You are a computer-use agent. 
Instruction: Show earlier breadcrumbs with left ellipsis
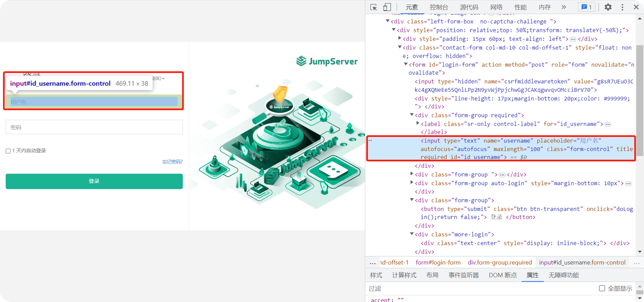(373, 263)
